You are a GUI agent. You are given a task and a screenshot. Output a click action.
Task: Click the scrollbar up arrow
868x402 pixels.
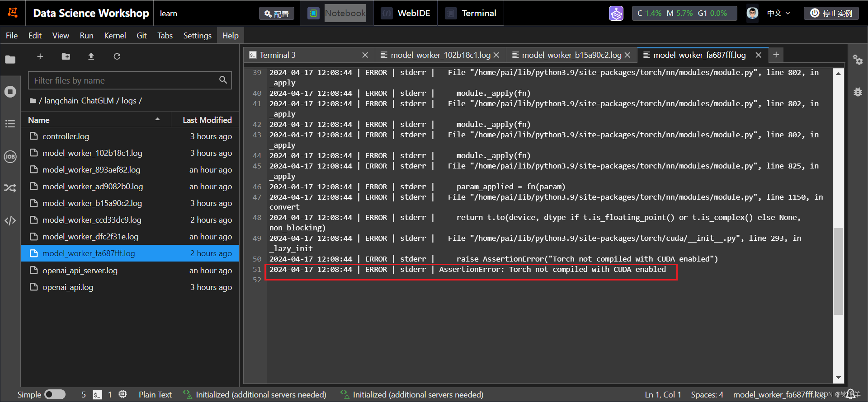coord(838,73)
